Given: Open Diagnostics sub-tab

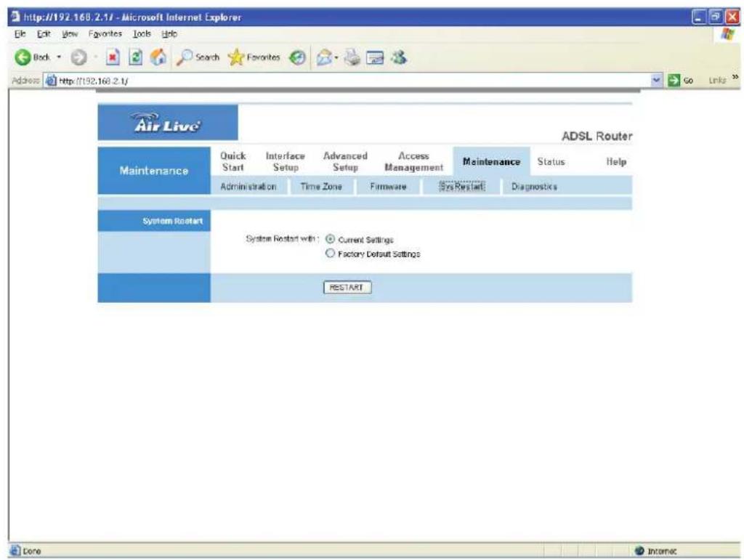Looking at the screenshot, I should coord(534,187).
